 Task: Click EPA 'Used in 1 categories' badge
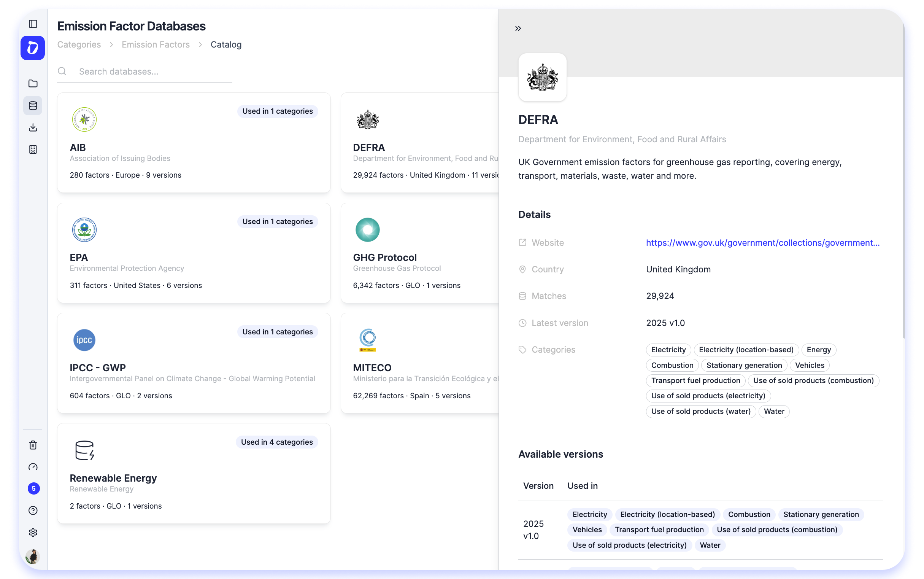[x=278, y=221]
